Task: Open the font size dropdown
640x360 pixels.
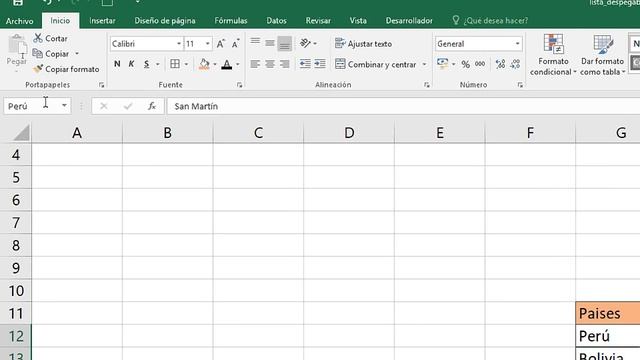Action: [x=207, y=44]
